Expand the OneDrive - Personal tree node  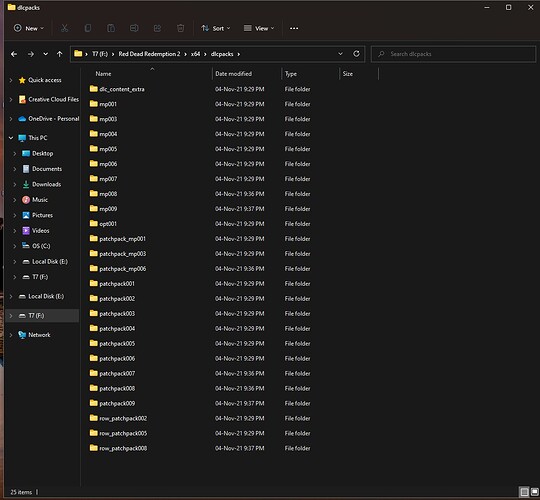[11, 119]
